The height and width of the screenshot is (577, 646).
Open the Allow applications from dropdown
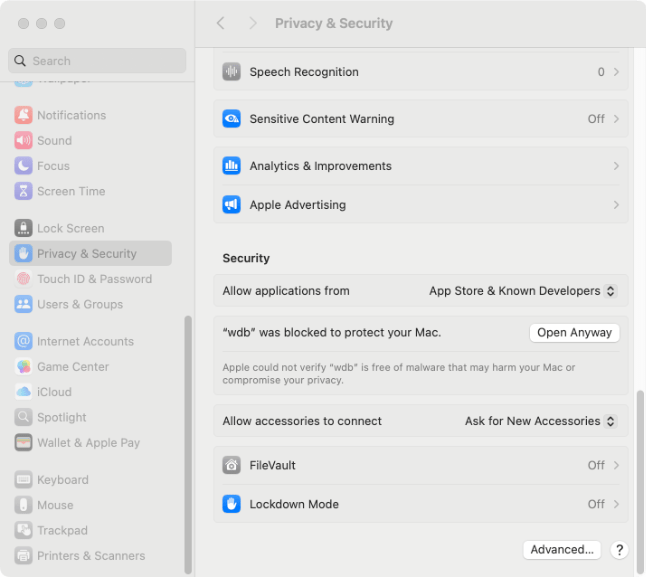point(522,291)
